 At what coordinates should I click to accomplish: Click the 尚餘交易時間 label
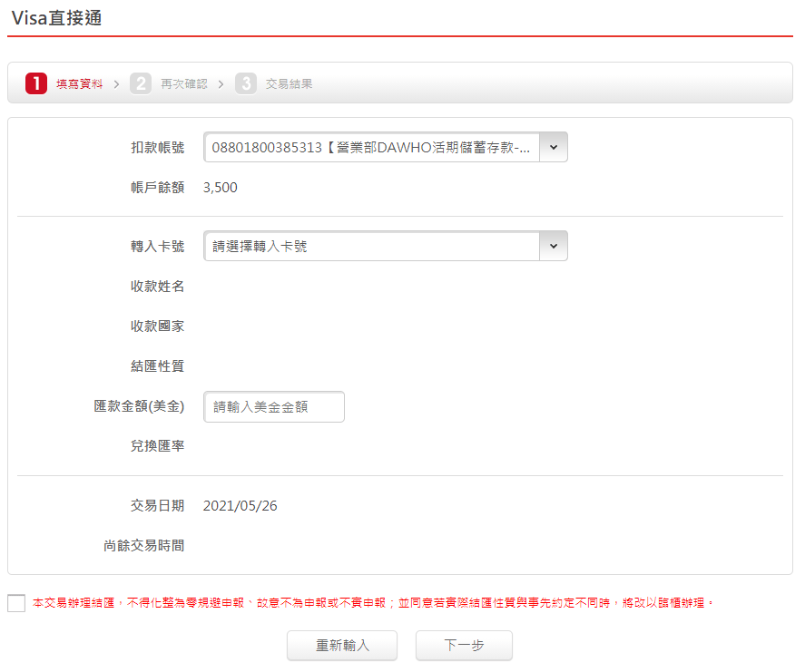pos(143,546)
